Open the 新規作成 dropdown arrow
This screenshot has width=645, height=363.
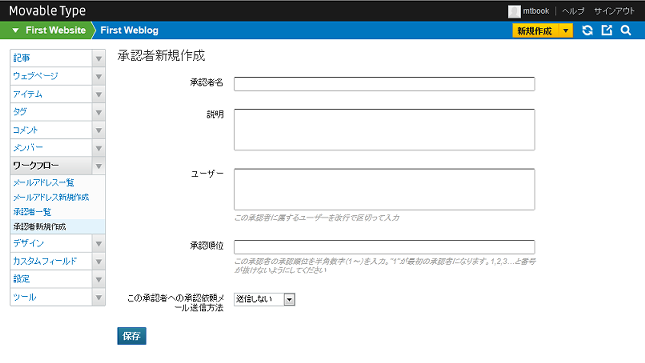[x=566, y=30]
